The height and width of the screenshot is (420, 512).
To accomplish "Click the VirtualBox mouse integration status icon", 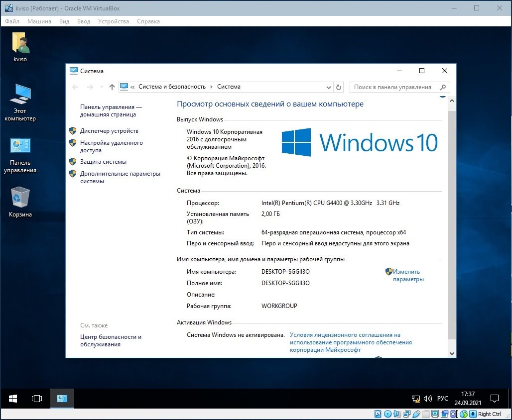I will click(464, 414).
